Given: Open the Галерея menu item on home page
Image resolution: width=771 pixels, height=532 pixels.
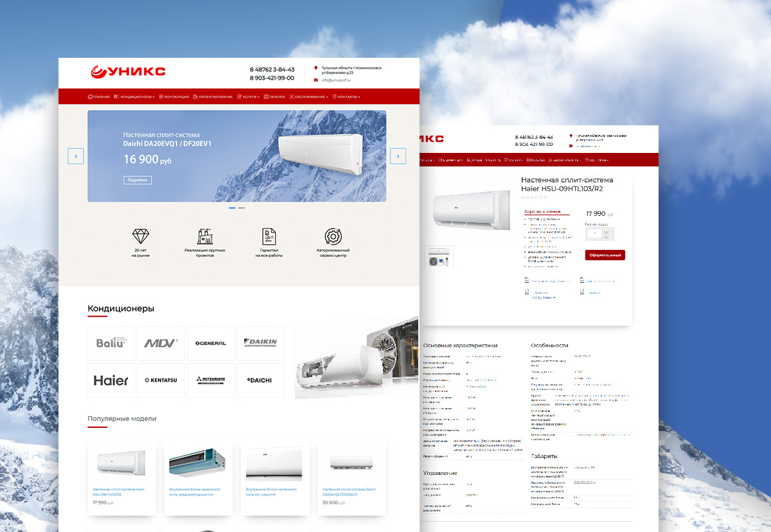Looking at the screenshot, I should point(274,97).
